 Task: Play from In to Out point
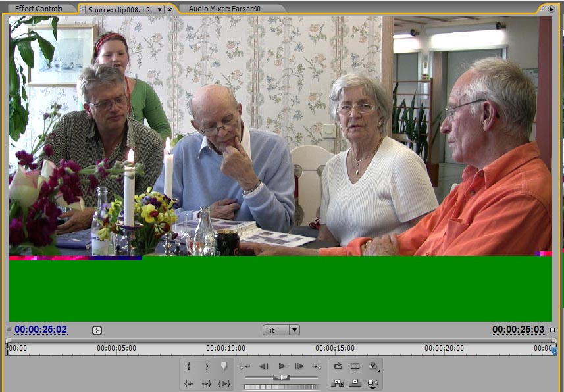(224, 383)
